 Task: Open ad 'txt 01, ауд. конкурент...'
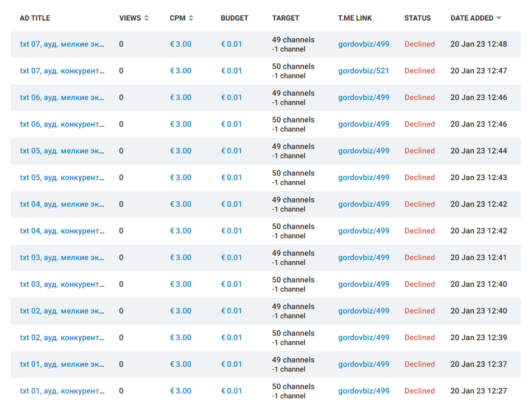(x=62, y=391)
